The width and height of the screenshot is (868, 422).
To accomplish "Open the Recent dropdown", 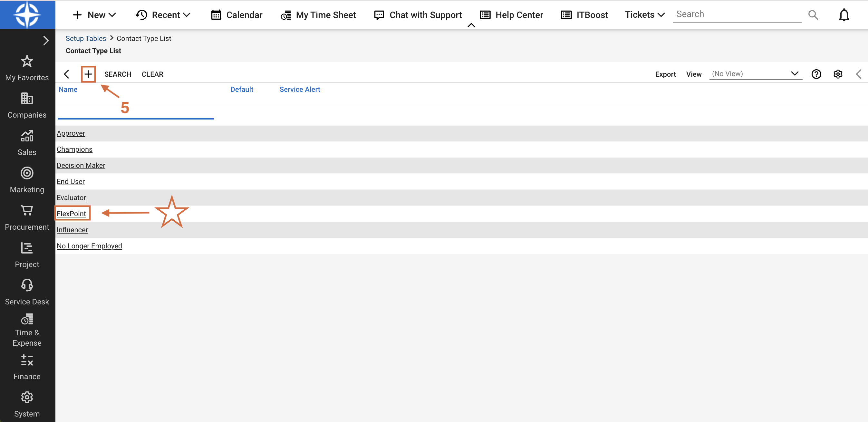I will tap(163, 14).
